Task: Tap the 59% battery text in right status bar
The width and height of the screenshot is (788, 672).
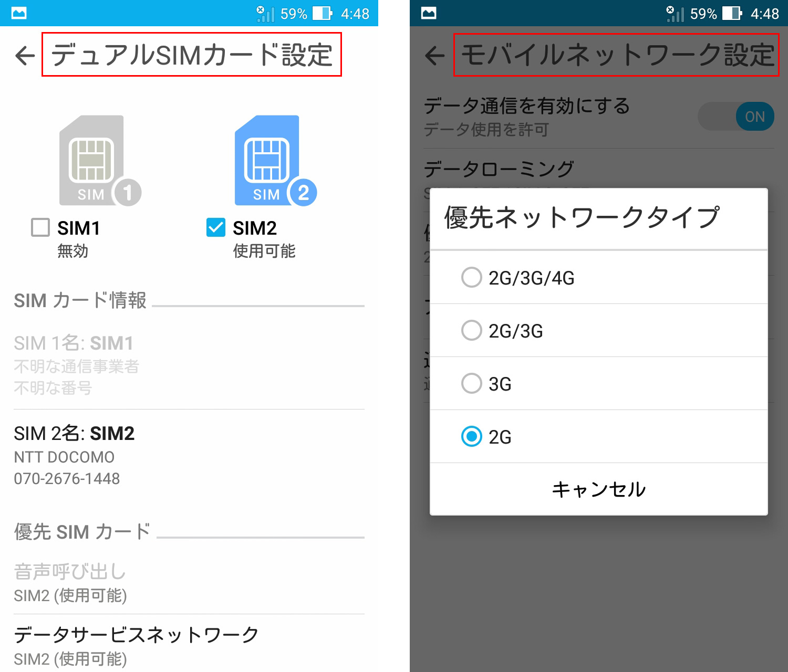Action: [703, 14]
